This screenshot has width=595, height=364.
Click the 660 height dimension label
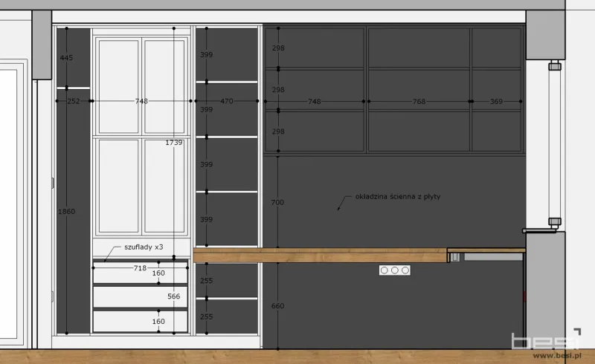tap(277, 306)
